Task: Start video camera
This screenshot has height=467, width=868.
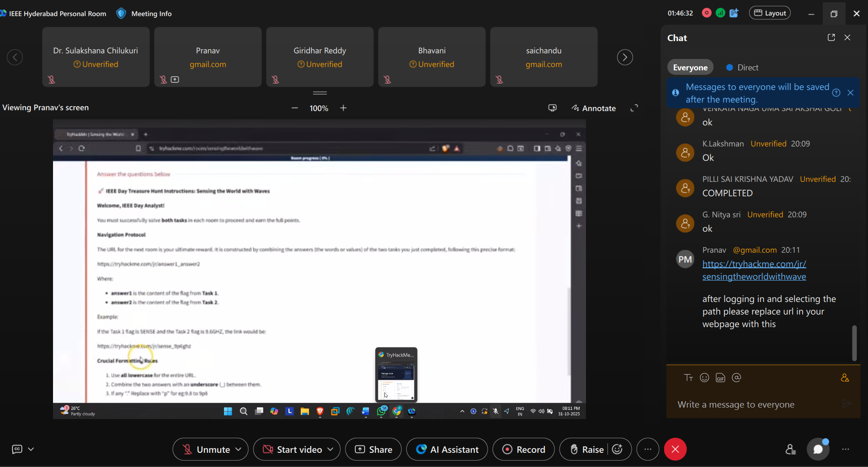Action: (293, 449)
